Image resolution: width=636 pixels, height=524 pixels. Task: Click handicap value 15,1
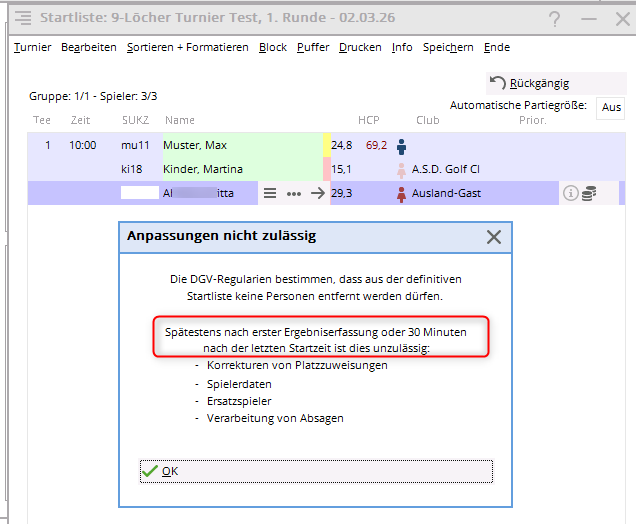pos(341,169)
